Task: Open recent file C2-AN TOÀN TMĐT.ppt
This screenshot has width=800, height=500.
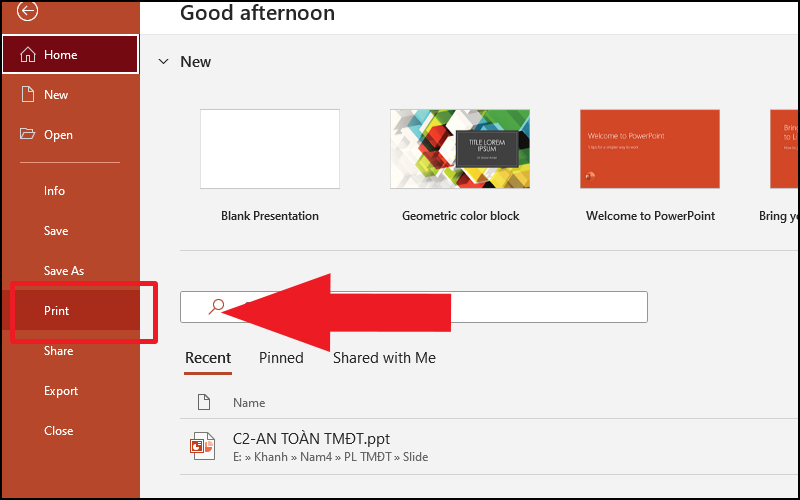Action: point(311,439)
